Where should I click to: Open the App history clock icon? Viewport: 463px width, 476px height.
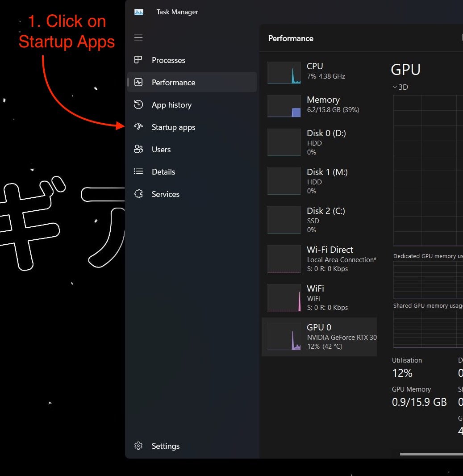(138, 104)
